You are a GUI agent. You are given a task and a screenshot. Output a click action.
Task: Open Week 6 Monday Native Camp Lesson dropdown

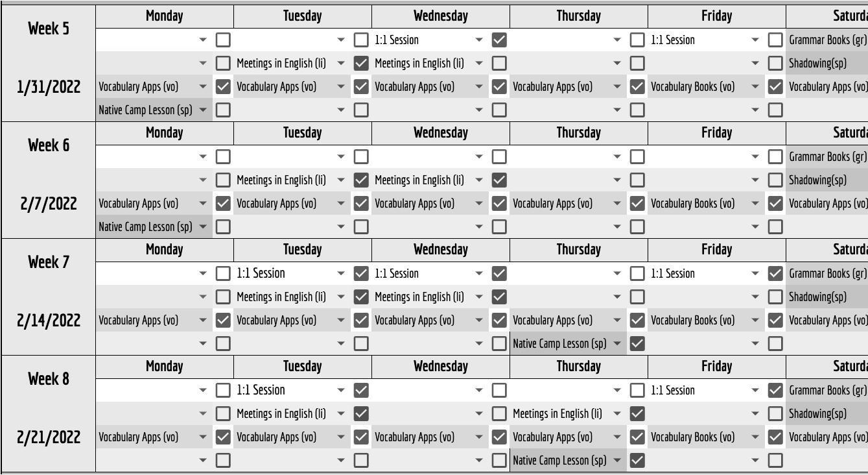(204, 226)
